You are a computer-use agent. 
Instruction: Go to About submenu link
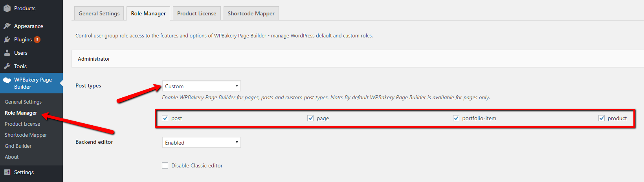tap(12, 157)
